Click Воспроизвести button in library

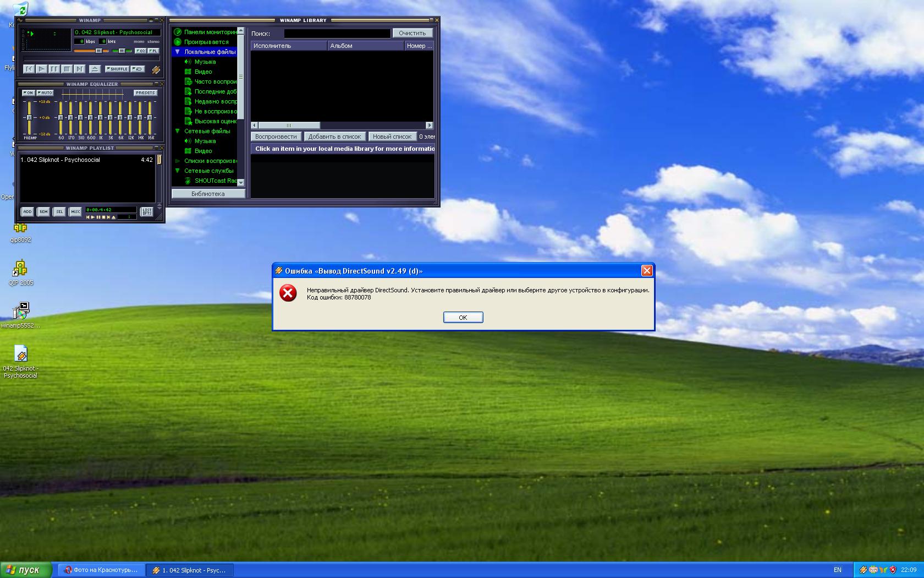(x=276, y=137)
